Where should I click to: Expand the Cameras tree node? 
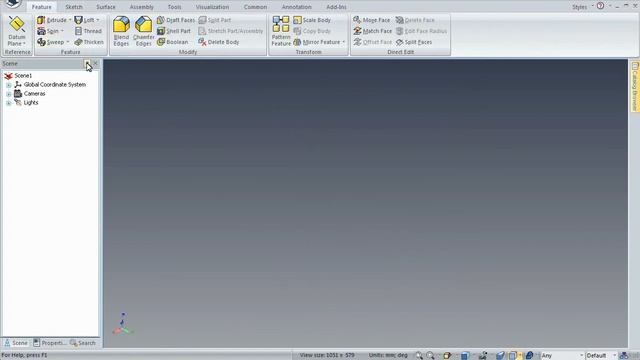pyautogui.click(x=9, y=94)
